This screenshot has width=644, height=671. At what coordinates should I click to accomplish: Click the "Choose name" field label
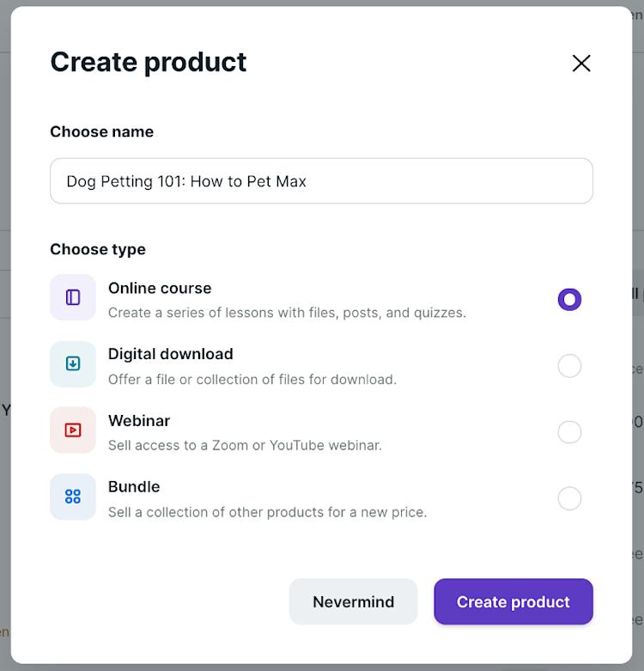point(101,131)
